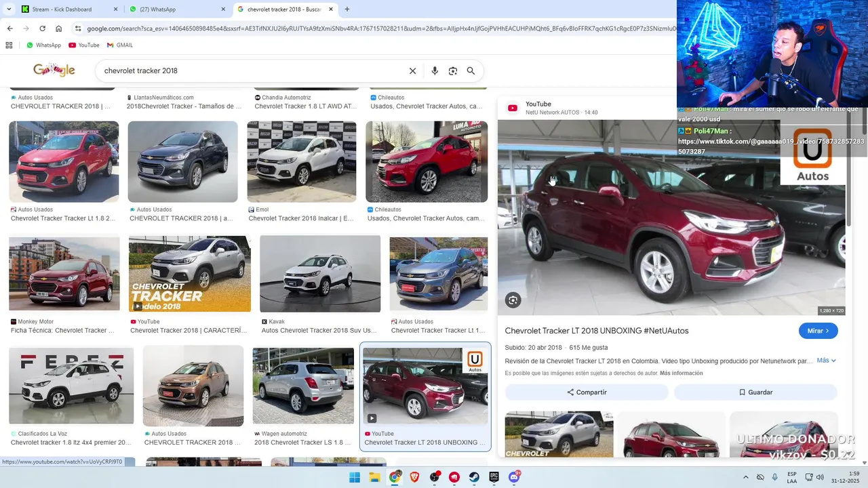
Task: Select white Tracker thumbnail from Emol
Action: point(301,162)
